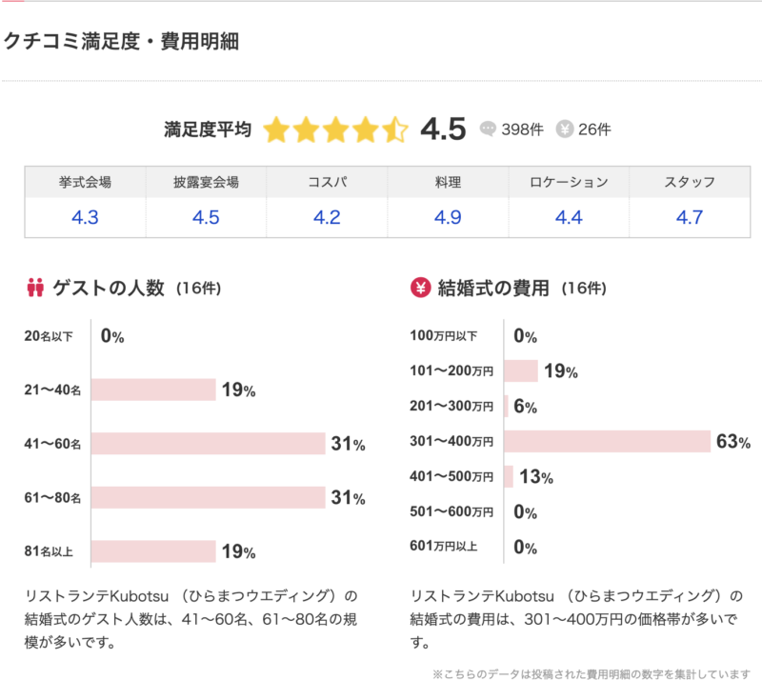The height and width of the screenshot is (700, 762).
Task: Click the yen cost report icon
Action: coord(564,130)
